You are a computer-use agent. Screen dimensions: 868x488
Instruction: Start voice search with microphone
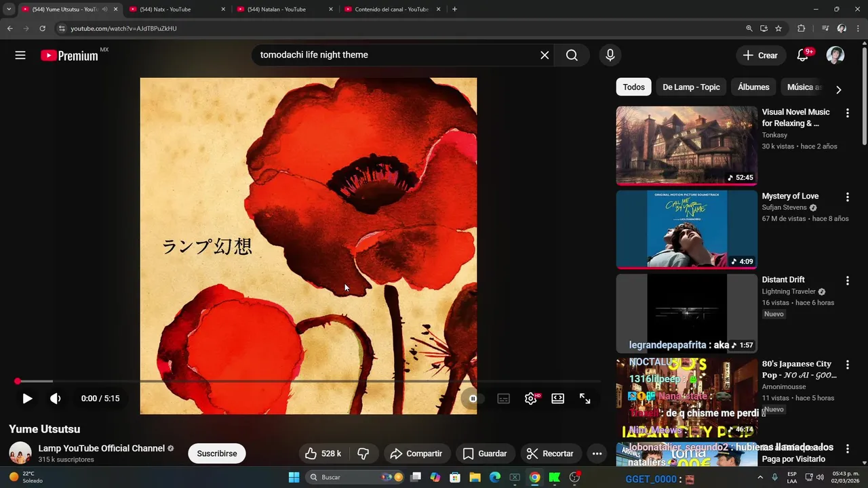coord(610,56)
